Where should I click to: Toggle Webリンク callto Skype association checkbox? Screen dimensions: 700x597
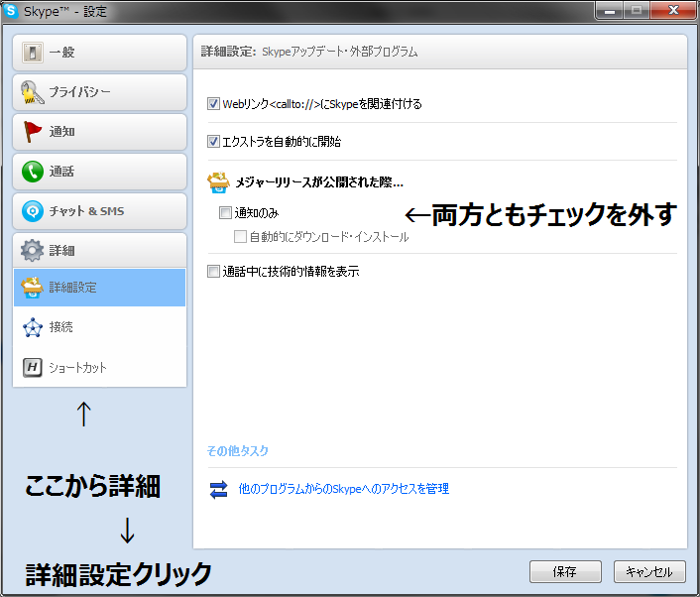point(213,104)
